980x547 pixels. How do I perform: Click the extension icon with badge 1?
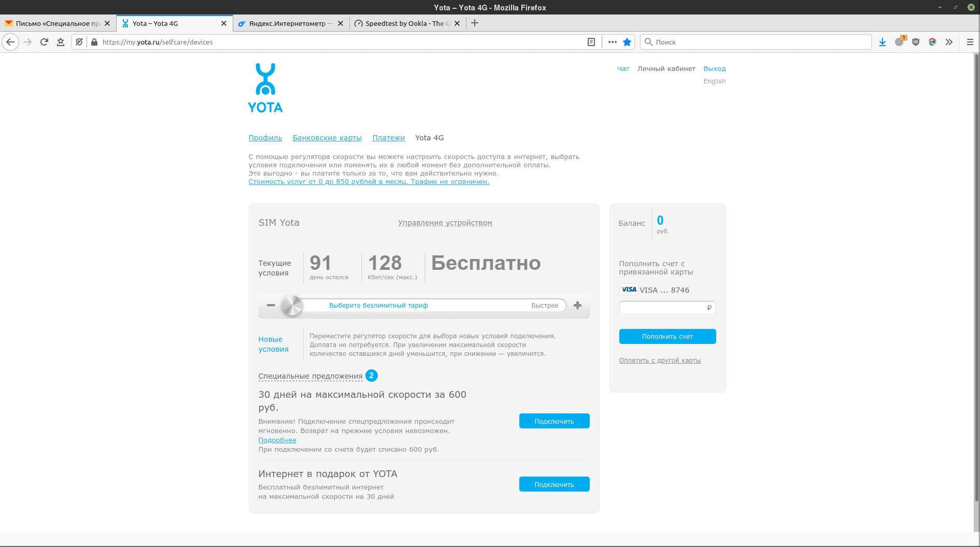(900, 41)
